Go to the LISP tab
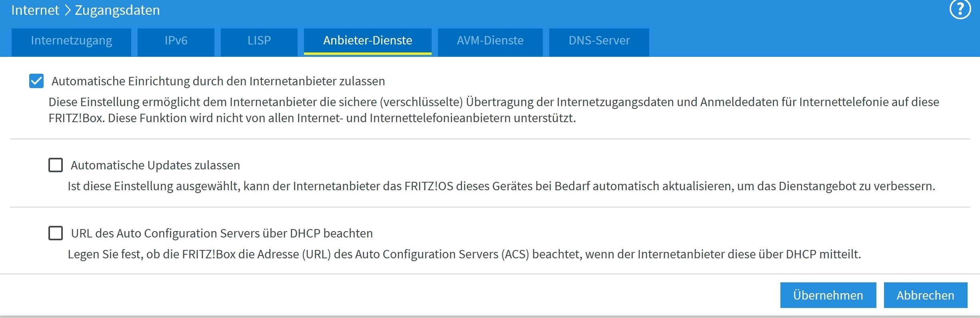 point(259,41)
